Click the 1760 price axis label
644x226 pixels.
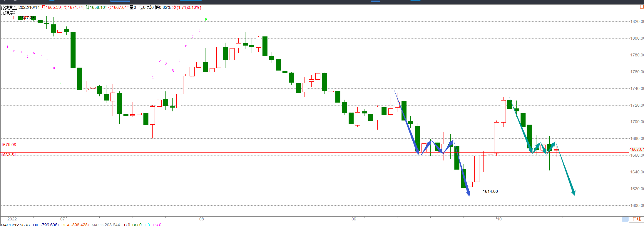click(x=637, y=72)
